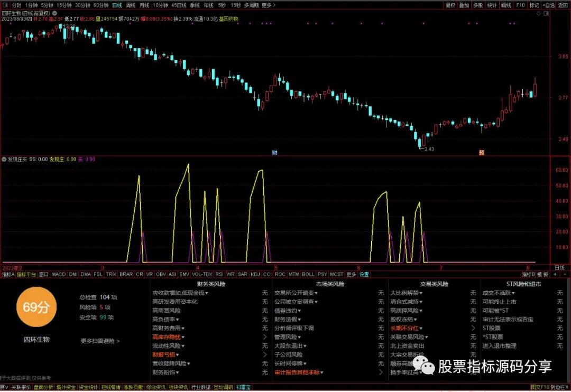
Task: Click the minus button in indicator bar
Action: [x=565, y=274]
